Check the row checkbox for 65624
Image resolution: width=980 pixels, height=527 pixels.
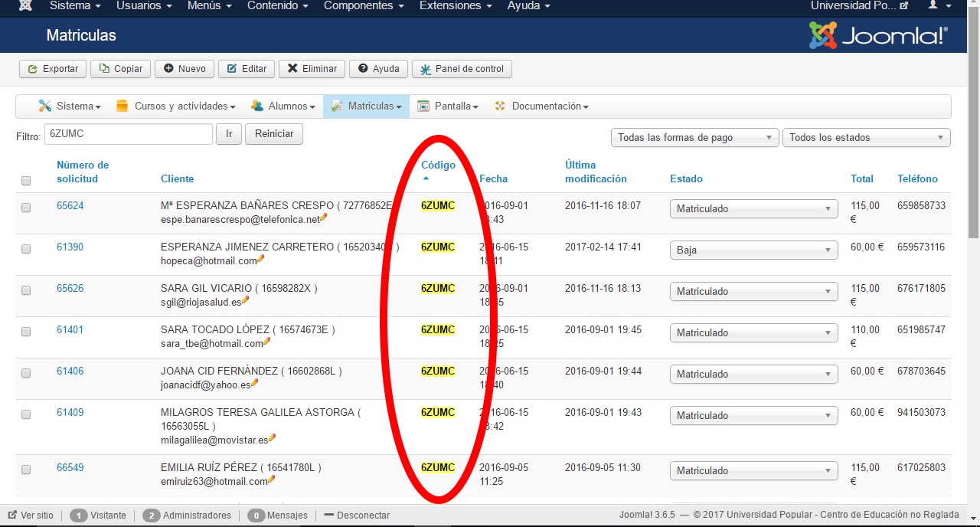[x=26, y=208]
